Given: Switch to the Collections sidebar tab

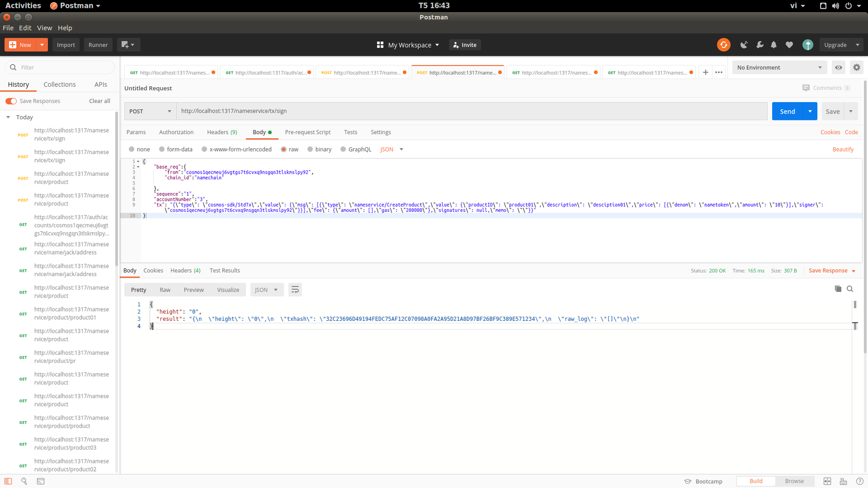Looking at the screenshot, I should point(59,84).
